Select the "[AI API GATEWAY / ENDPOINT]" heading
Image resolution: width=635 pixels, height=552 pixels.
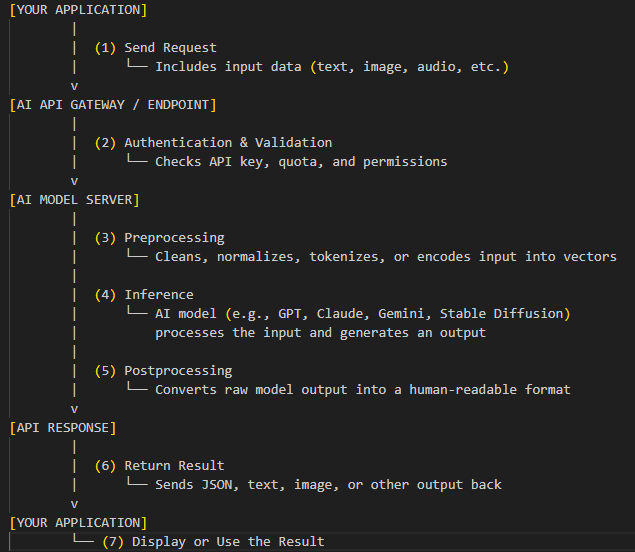click(x=112, y=105)
